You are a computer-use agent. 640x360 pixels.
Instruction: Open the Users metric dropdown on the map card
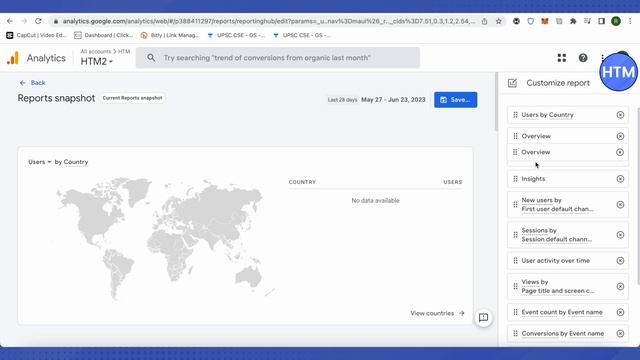click(x=40, y=162)
